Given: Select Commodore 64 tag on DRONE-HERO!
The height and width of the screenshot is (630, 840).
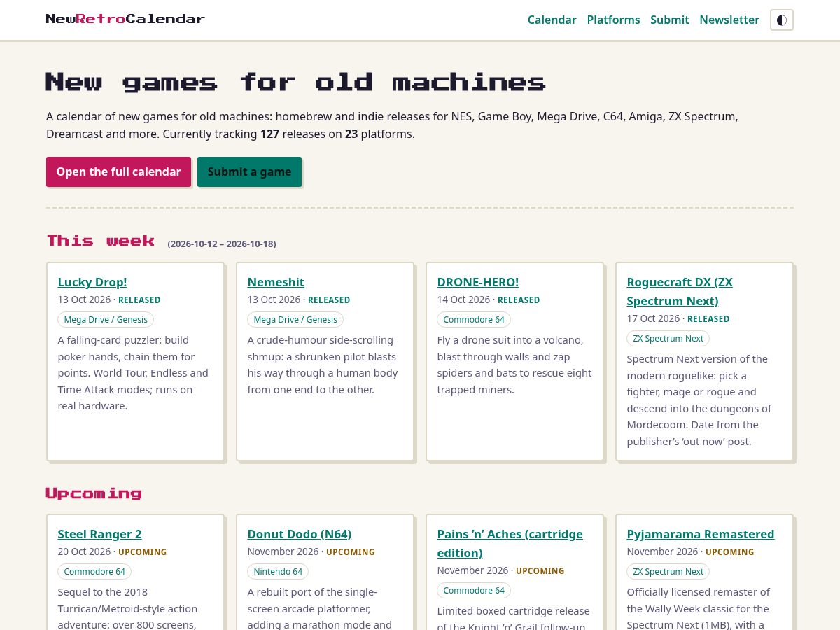Looking at the screenshot, I should tap(474, 319).
